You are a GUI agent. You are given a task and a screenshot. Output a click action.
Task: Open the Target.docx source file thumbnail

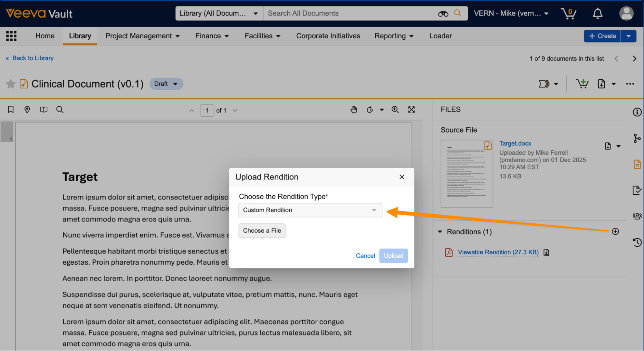(466, 174)
